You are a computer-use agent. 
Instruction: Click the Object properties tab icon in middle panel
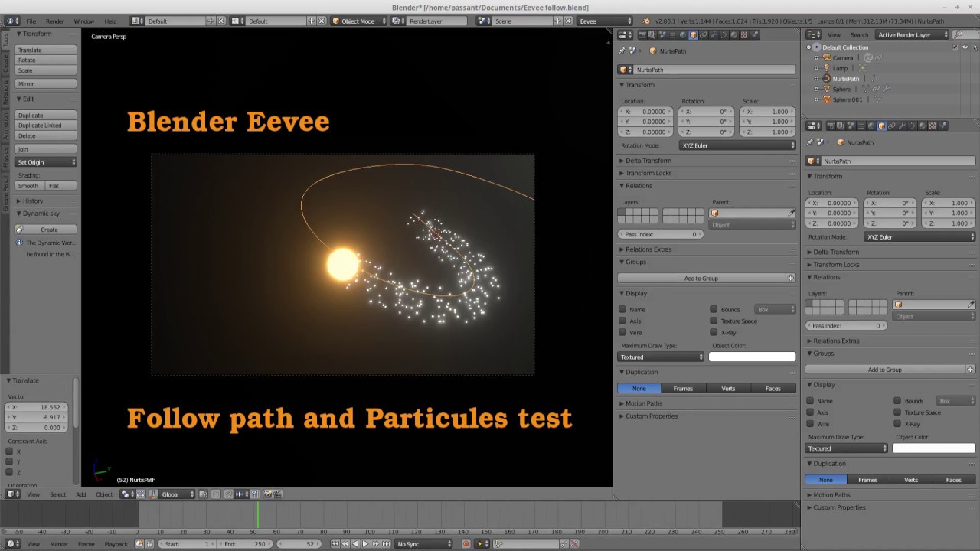[x=694, y=34]
